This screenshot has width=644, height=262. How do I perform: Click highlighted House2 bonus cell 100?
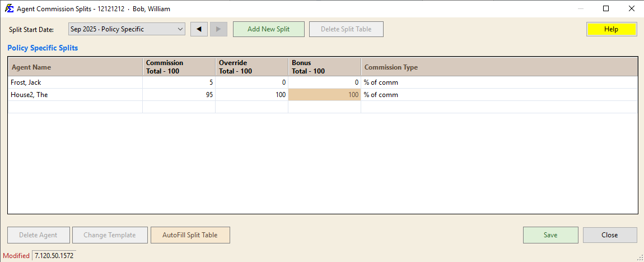[x=324, y=95]
